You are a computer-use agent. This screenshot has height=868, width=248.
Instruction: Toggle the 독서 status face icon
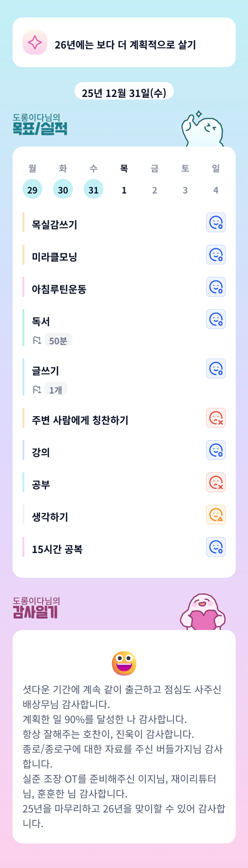(216, 319)
